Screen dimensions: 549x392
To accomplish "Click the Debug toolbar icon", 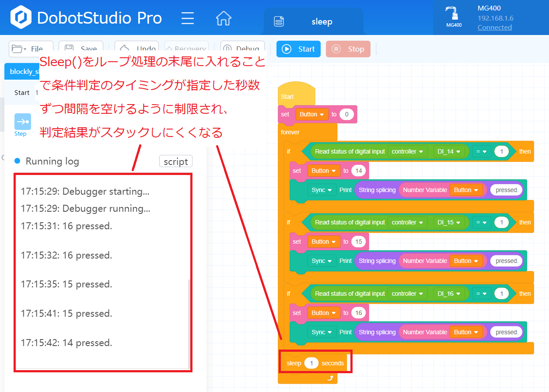I will 228,48.
